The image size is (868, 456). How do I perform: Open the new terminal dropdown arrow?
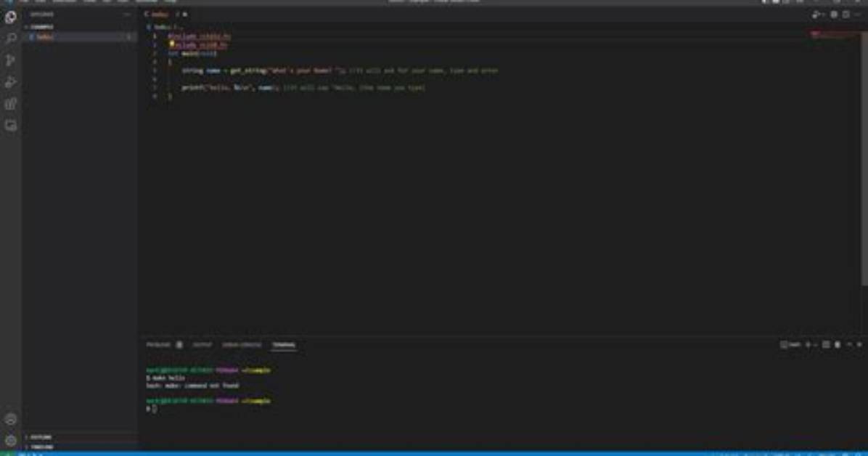point(815,345)
